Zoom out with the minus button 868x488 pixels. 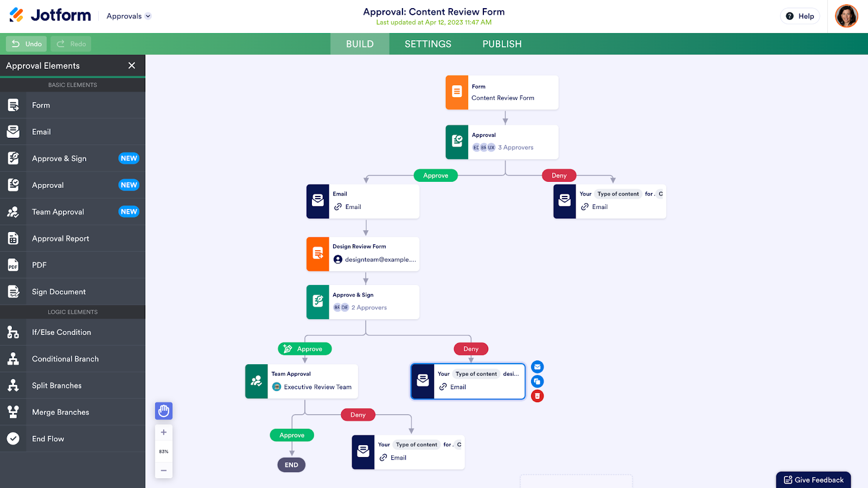click(164, 470)
